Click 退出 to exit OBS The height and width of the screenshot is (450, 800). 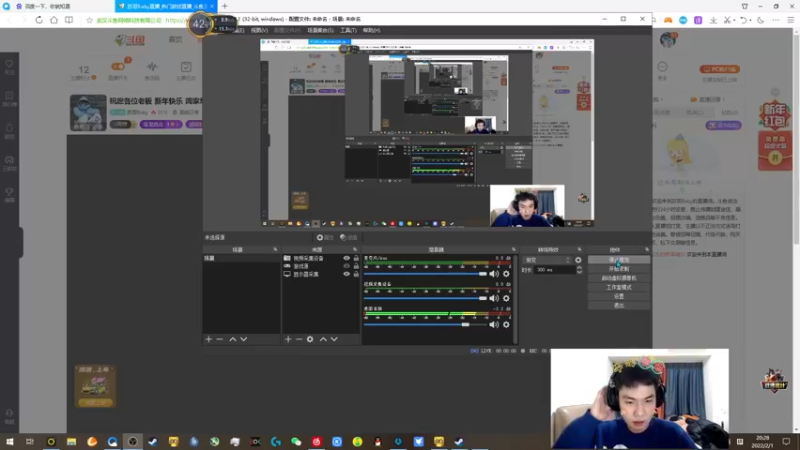click(619, 306)
